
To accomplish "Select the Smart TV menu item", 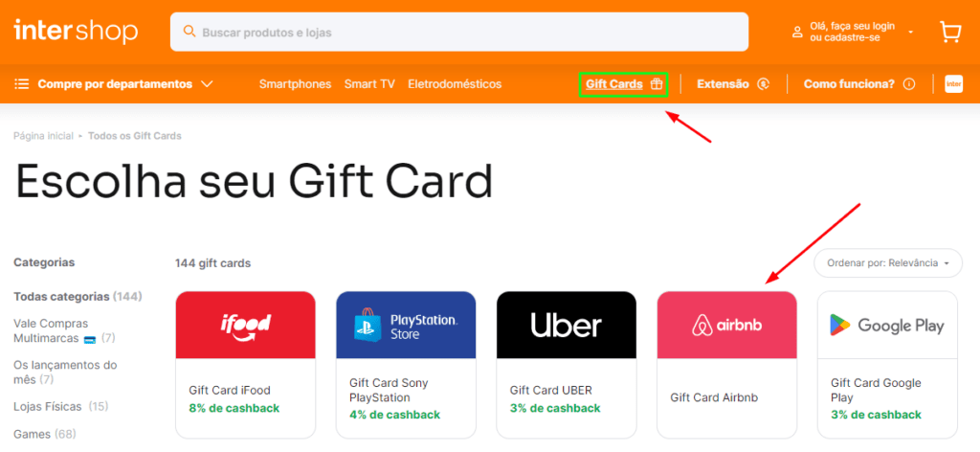I will (369, 83).
